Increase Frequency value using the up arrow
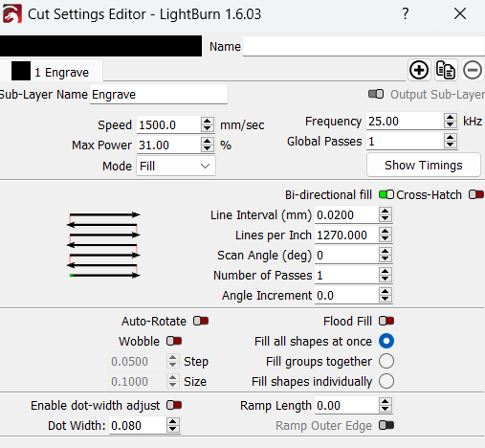The width and height of the screenshot is (485, 448). tap(450, 118)
